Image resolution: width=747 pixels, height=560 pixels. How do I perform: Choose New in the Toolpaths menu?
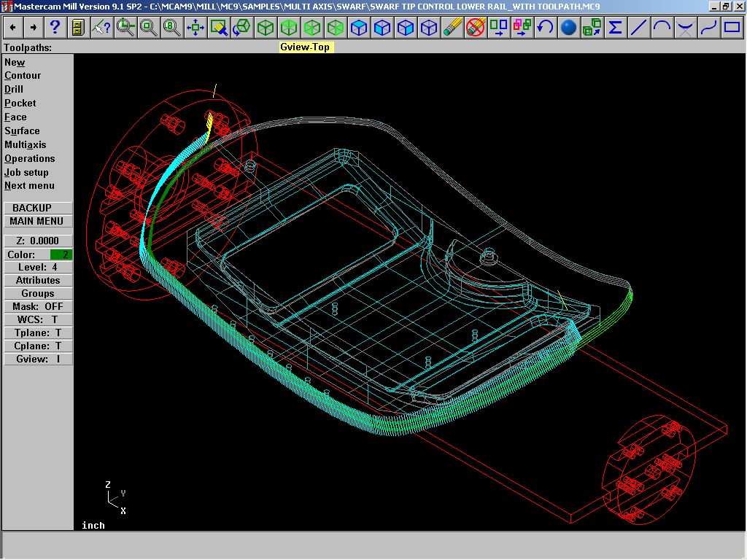point(15,63)
